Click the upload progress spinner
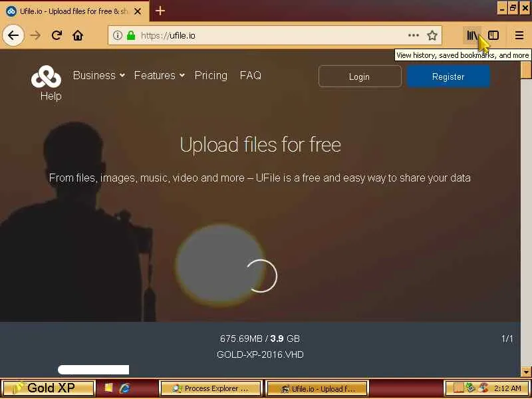The image size is (532, 399). [x=261, y=276]
